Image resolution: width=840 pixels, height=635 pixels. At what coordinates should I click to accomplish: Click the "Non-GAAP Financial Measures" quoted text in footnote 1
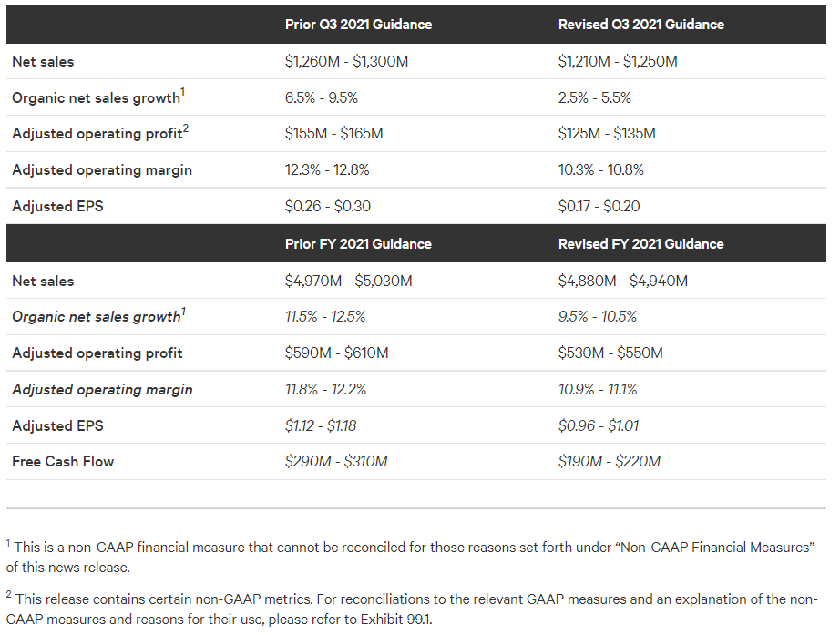pyautogui.click(x=715, y=548)
